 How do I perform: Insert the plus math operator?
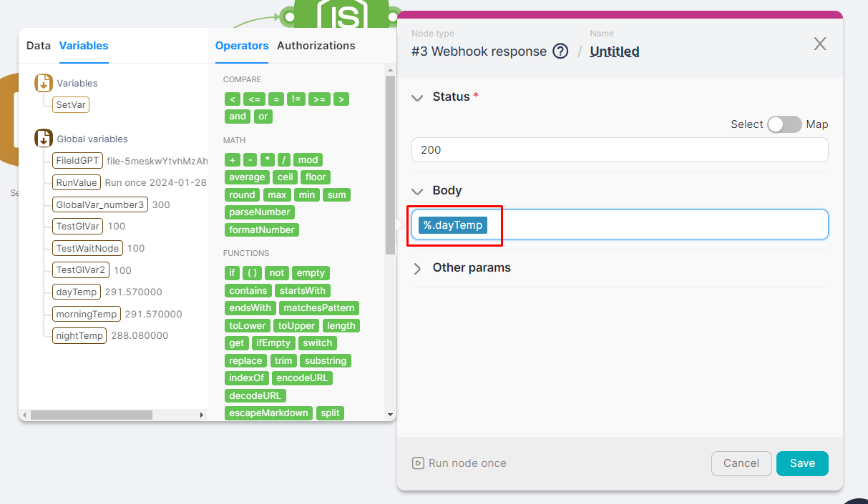pyautogui.click(x=232, y=160)
